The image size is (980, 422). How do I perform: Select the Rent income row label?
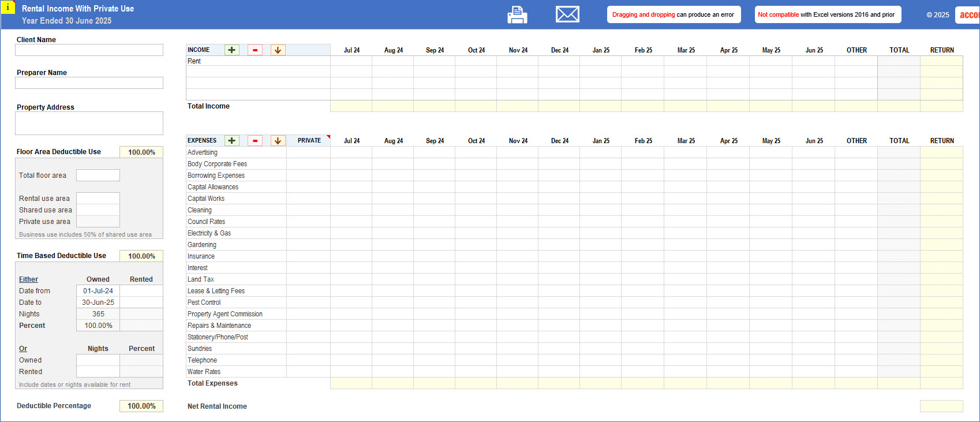point(194,61)
